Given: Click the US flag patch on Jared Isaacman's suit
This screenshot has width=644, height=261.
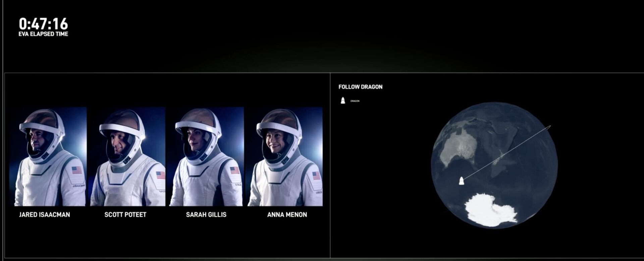Looking at the screenshot, I should [77, 170].
